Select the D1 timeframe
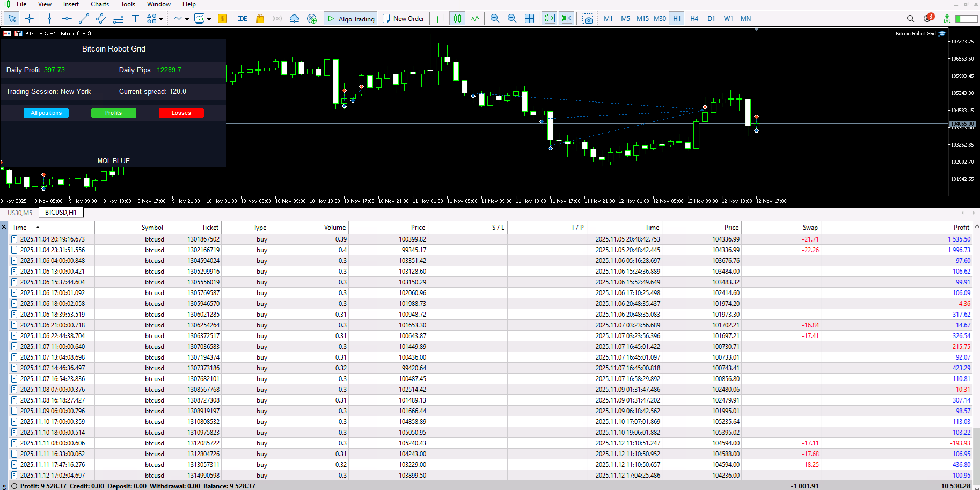This screenshot has height=490, width=980. [x=711, y=19]
